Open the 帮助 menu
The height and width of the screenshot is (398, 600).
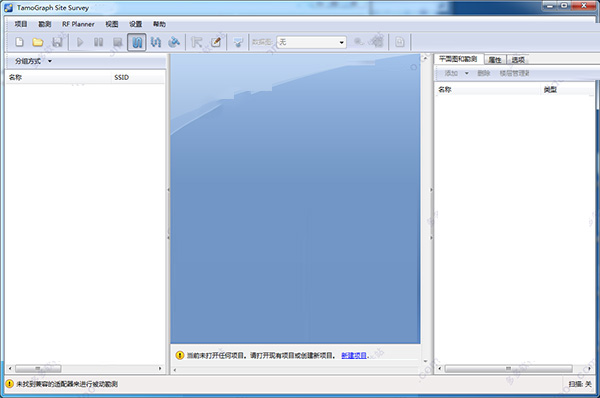point(159,24)
